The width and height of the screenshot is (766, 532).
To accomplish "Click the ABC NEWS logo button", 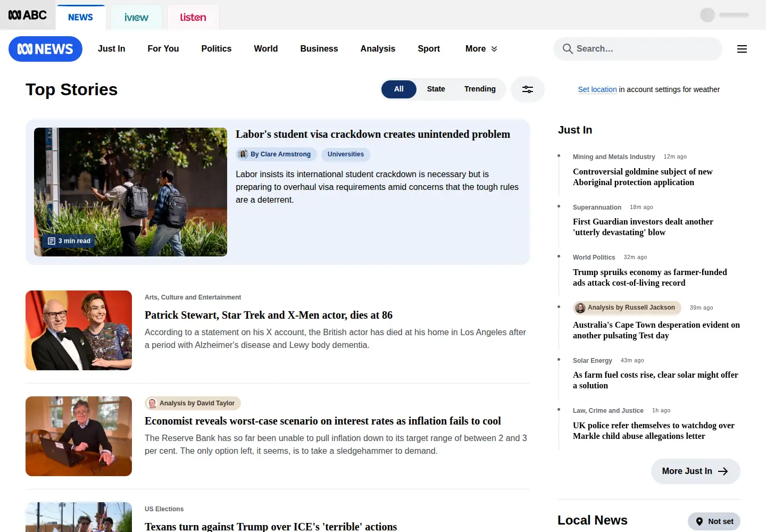I will coord(45,49).
